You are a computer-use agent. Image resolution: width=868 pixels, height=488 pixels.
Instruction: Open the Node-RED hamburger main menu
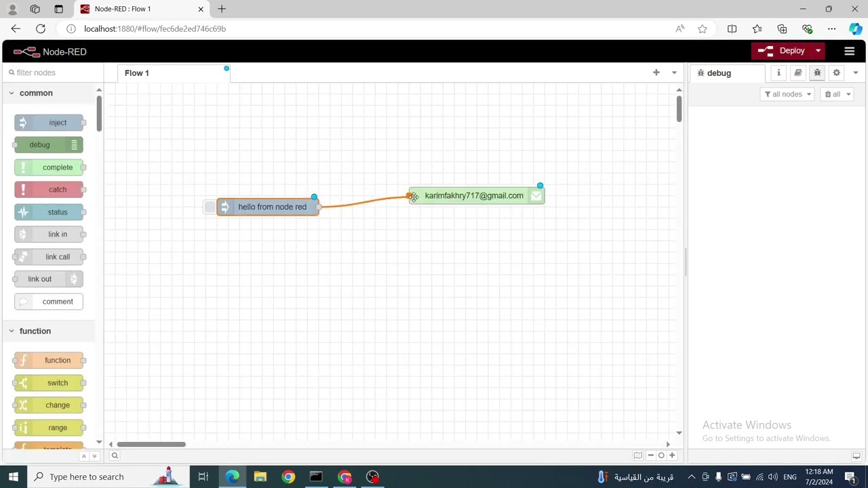click(849, 51)
